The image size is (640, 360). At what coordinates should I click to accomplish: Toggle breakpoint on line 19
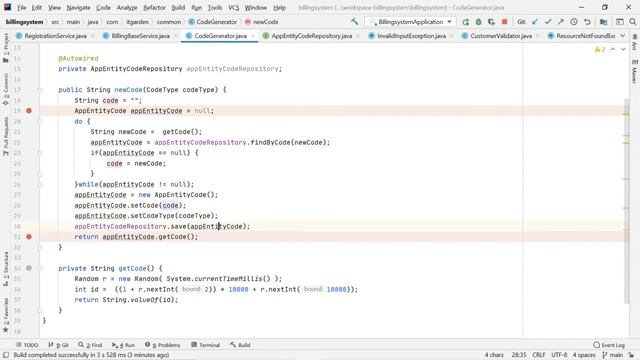point(29,111)
